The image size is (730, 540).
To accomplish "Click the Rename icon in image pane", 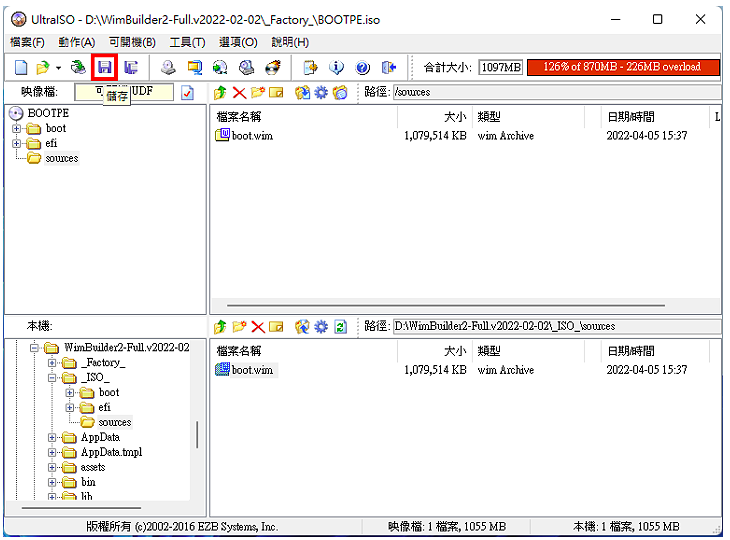I will pyautogui.click(x=276, y=93).
